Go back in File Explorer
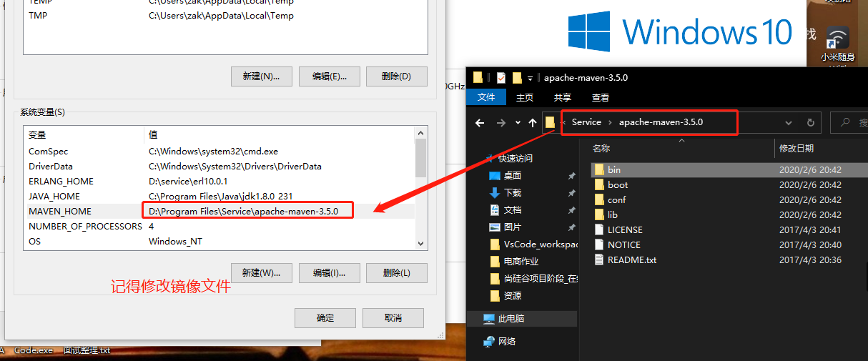Image resolution: width=868 pixels, height=361 pixels. point(480,122)
